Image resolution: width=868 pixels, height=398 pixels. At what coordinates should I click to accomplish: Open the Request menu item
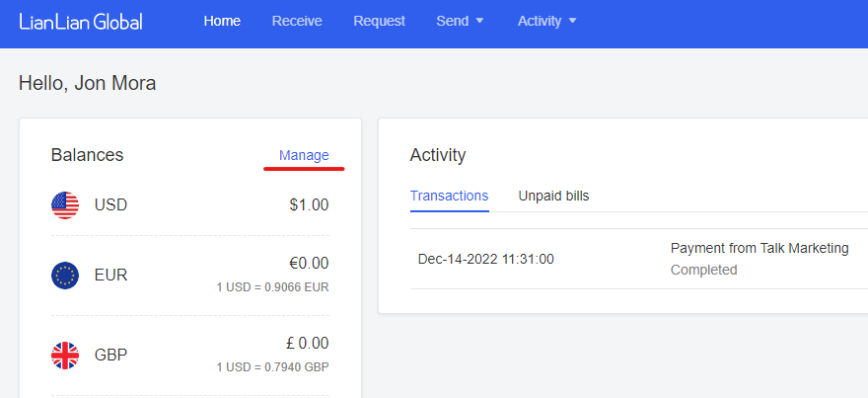click(x=379, y=21)
